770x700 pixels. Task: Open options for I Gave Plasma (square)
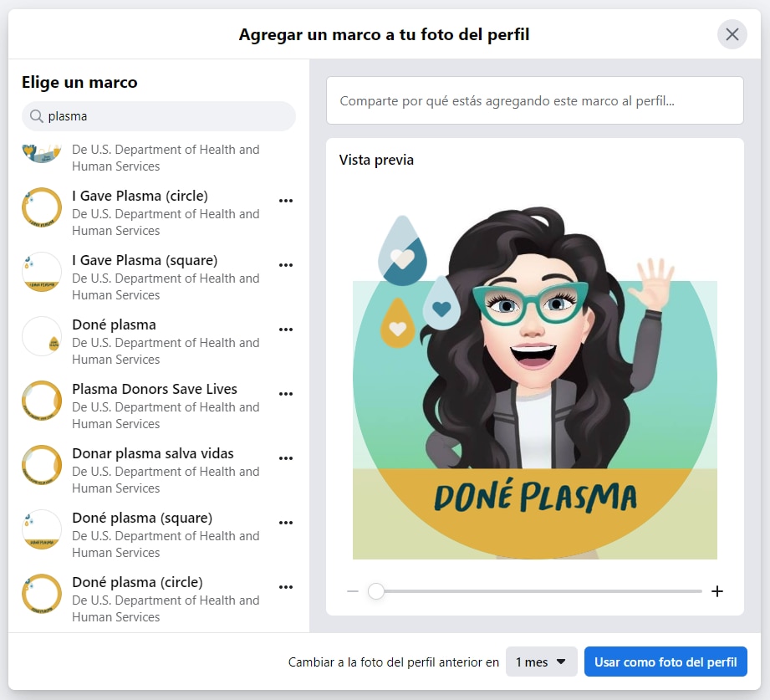tap(286, 265)
